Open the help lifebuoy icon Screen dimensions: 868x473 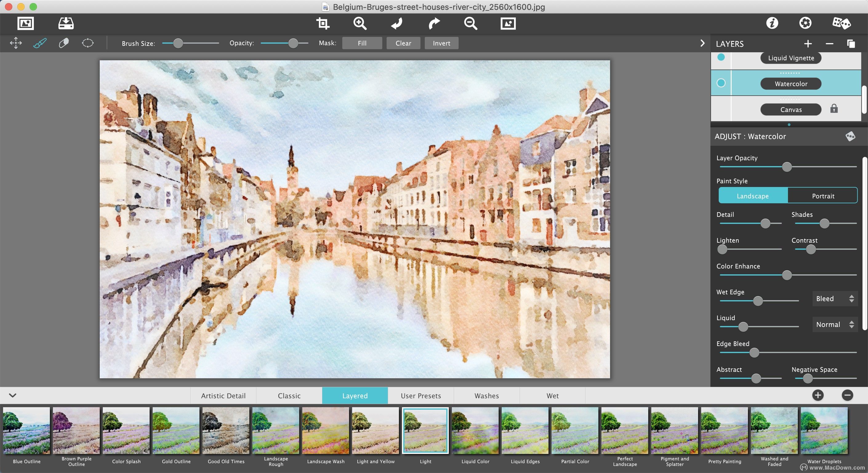coord(805,23)
